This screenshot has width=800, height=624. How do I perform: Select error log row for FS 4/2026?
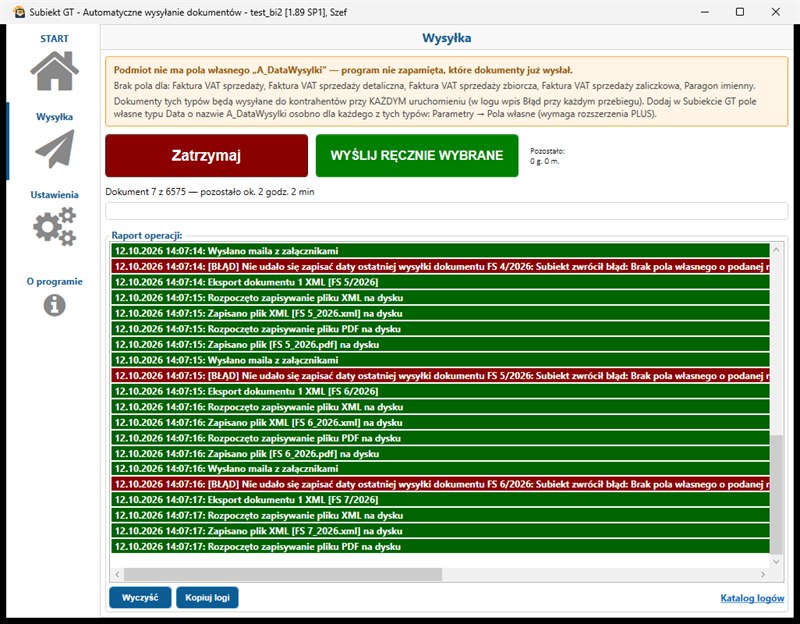point(440,266)
